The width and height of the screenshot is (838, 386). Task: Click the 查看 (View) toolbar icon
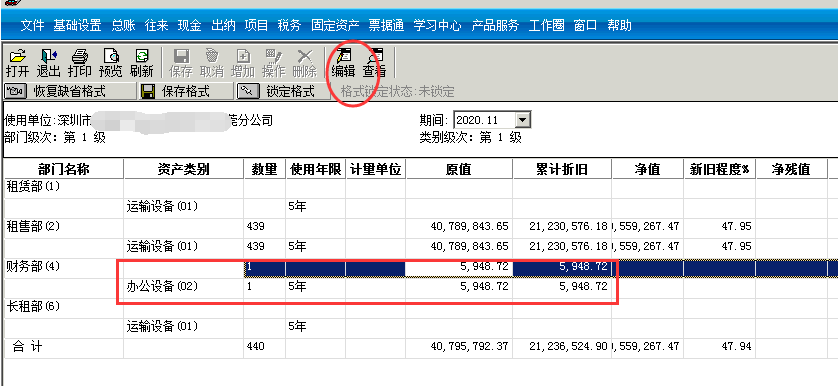[x=374, y=63]
